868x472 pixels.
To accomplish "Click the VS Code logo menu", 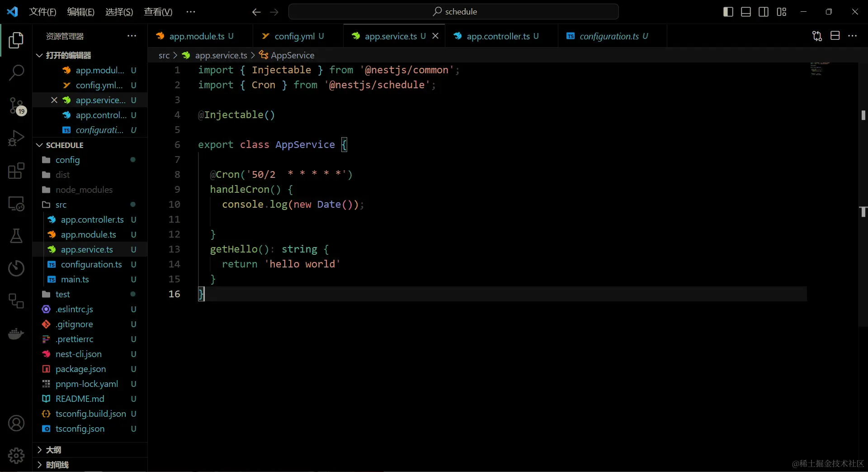I will coord(12,12).
